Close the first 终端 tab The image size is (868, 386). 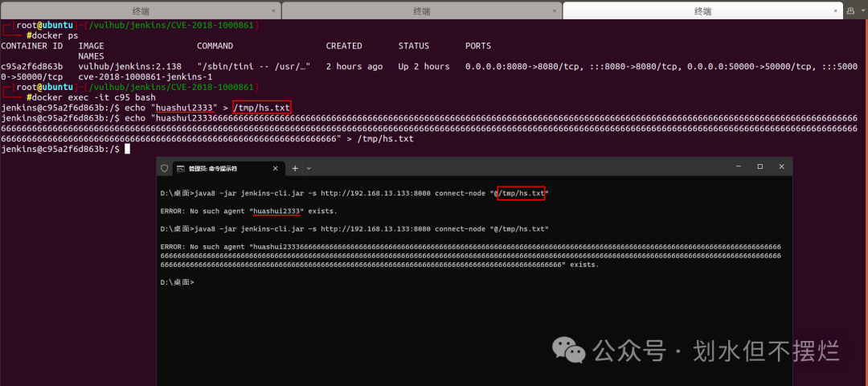(x=273, y=10)
